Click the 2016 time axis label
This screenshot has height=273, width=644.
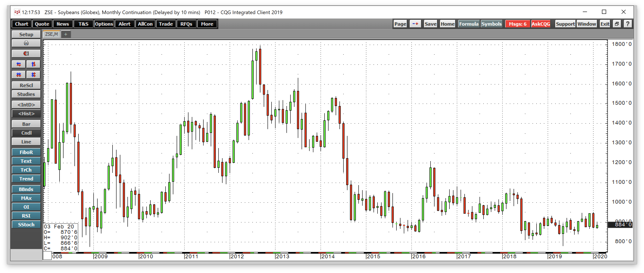[x=419, y=256]
